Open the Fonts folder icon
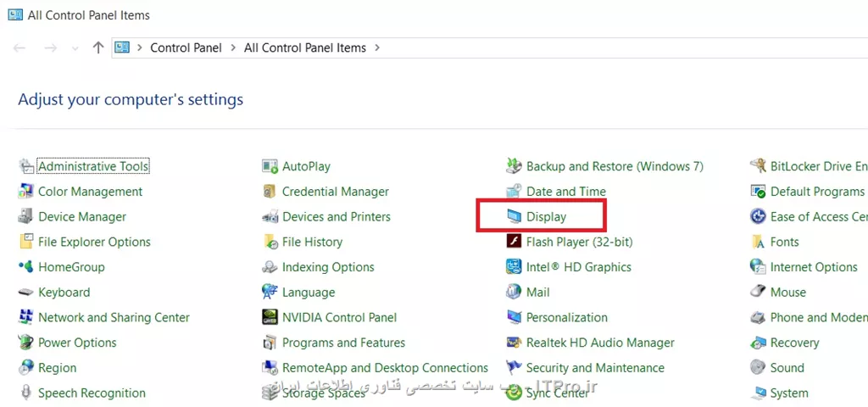Screen dimensions: 868x407 tap(758, 242)
